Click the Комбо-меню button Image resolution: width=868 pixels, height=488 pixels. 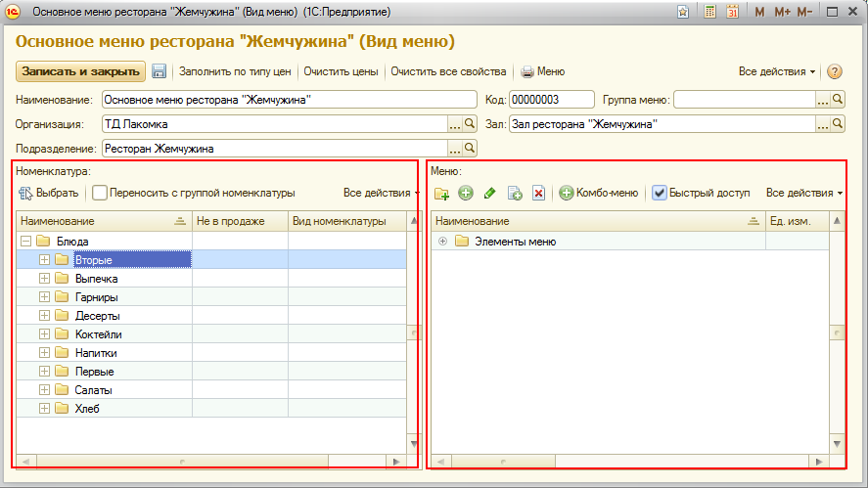[x=598, y=193]
